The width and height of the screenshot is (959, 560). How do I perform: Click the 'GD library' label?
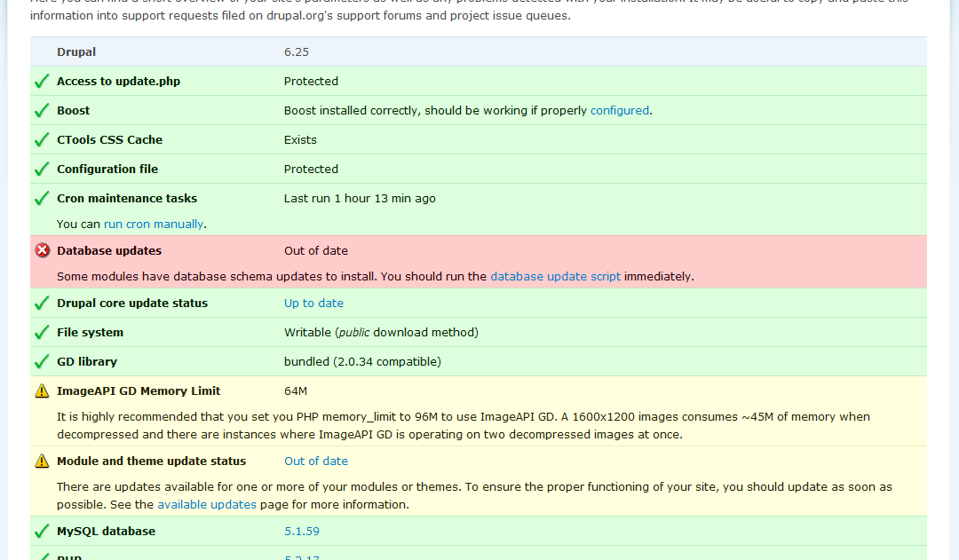[x=87, y=362]
